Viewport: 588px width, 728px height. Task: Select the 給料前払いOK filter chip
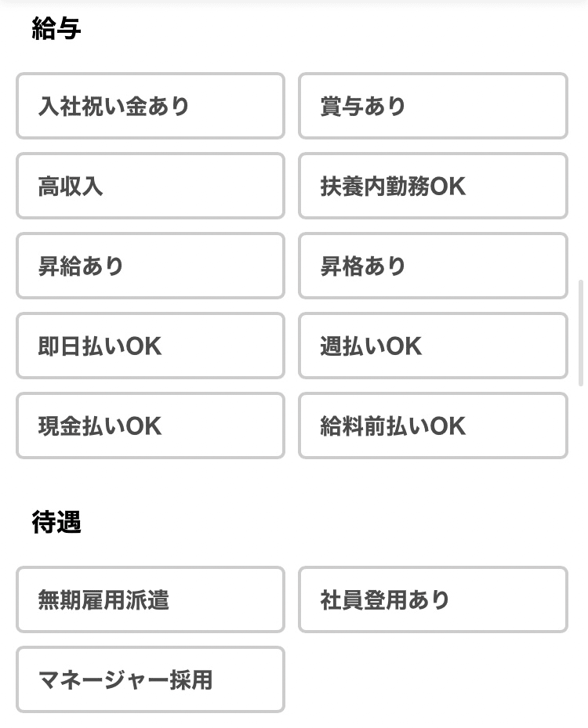pyautogui.click(x=432, y=426)
